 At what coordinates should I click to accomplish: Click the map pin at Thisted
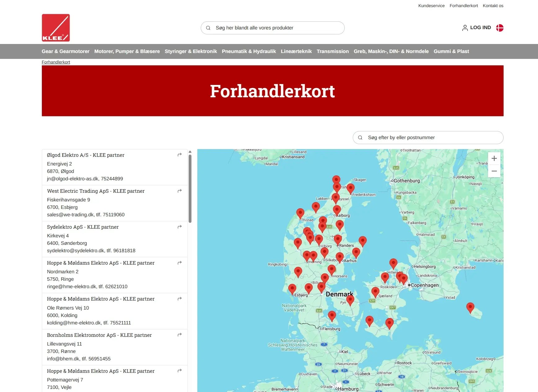click(x=300, y=214)
